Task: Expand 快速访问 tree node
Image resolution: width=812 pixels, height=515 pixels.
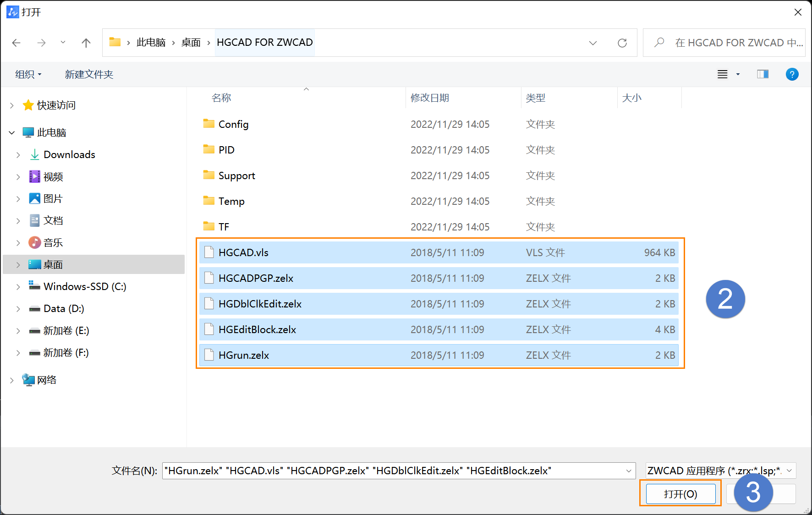Action: coord(12,105)
